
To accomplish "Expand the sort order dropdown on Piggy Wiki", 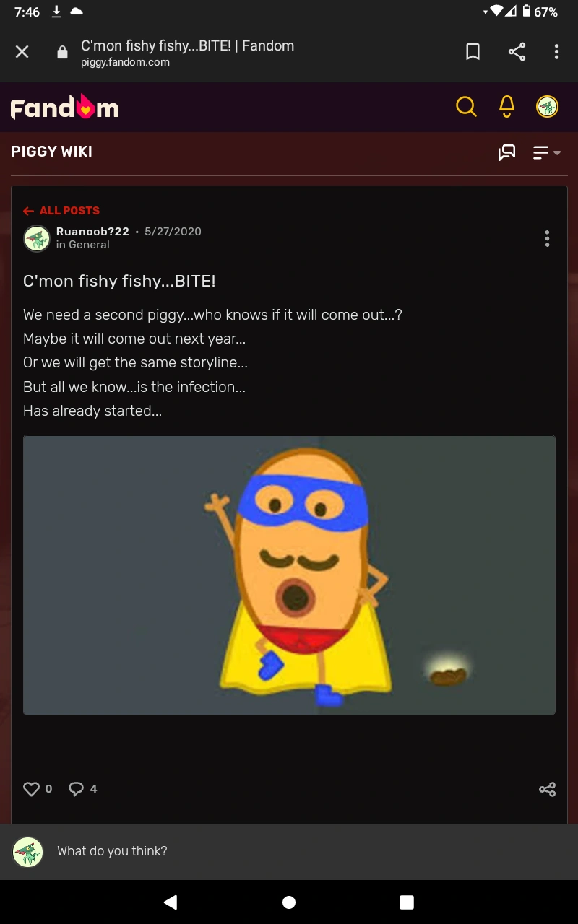I will (544, 152).
